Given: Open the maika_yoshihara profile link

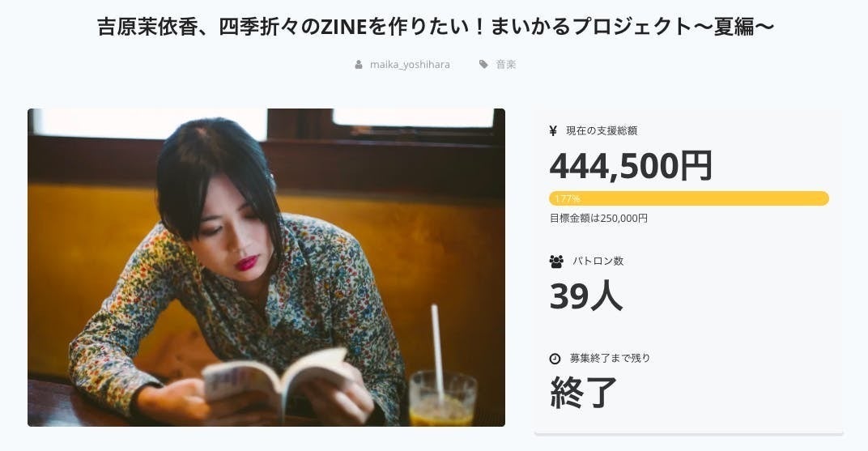Looking at the screenshot, I should [x=410, y=65].
